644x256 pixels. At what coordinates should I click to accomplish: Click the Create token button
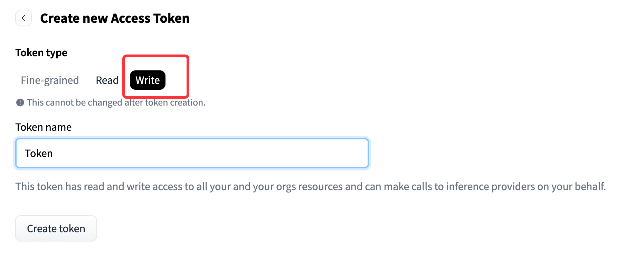[x=56, y=228]
